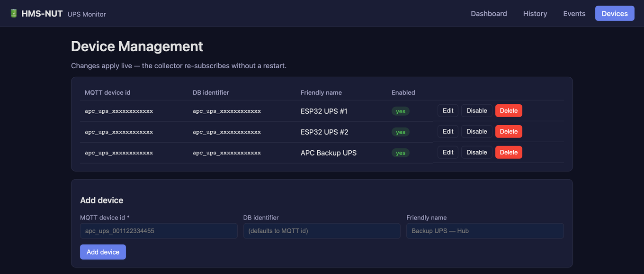Select the 'ESP32 UPS #2' friendly name cell
644x274 pixels.
(324, 132)
